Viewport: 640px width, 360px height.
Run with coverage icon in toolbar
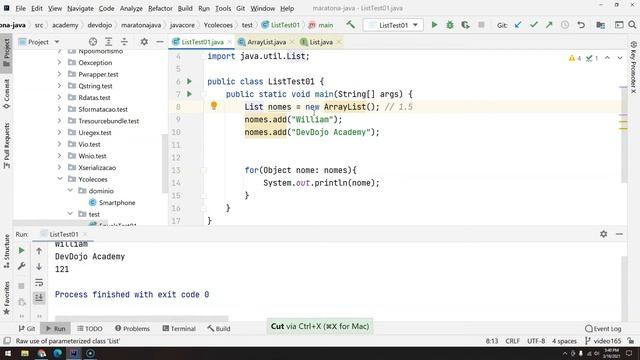click(x=465, y=25)
